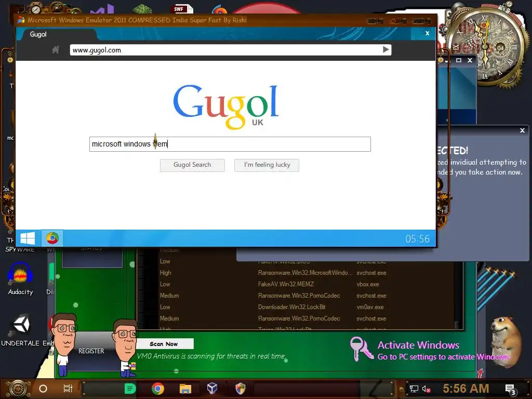Click the Visual Studio desktop icon
The width and height of the screenshot is (532, 399).
(x=102, y=9)
